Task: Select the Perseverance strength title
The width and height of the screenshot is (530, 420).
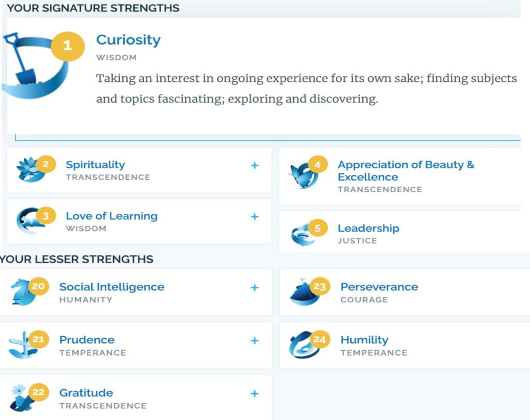Action: click(x=379, y=287)
